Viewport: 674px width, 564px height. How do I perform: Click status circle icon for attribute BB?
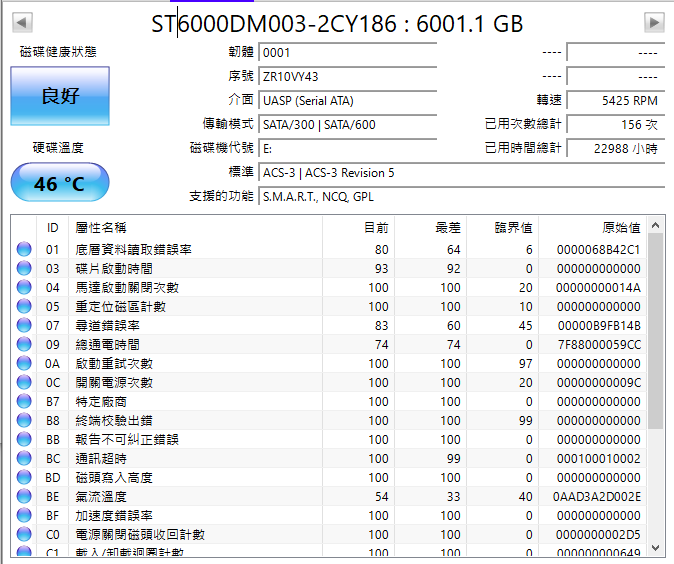tap(24, 439)
